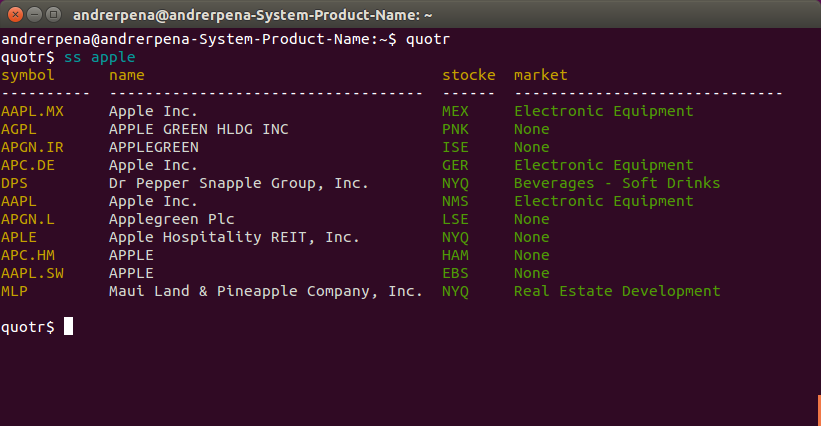
Task: Click the 'stocke' column header
Action: pyautogui.click(x=469, y=75)
